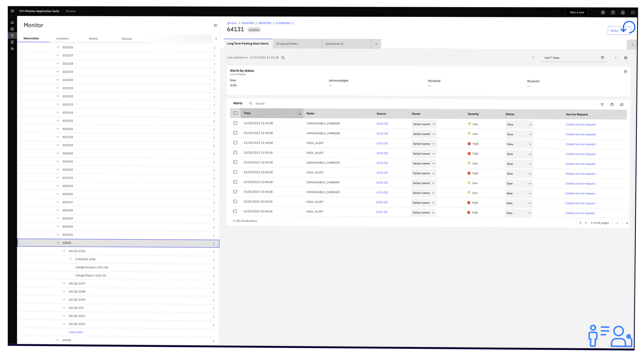Click the dashboard settings gear near date range

625,58
